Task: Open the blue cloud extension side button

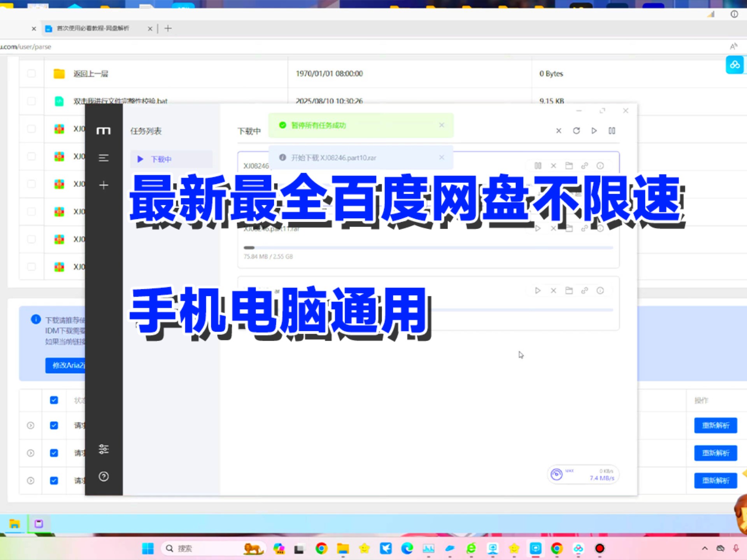Action: (x=735, y=65)
